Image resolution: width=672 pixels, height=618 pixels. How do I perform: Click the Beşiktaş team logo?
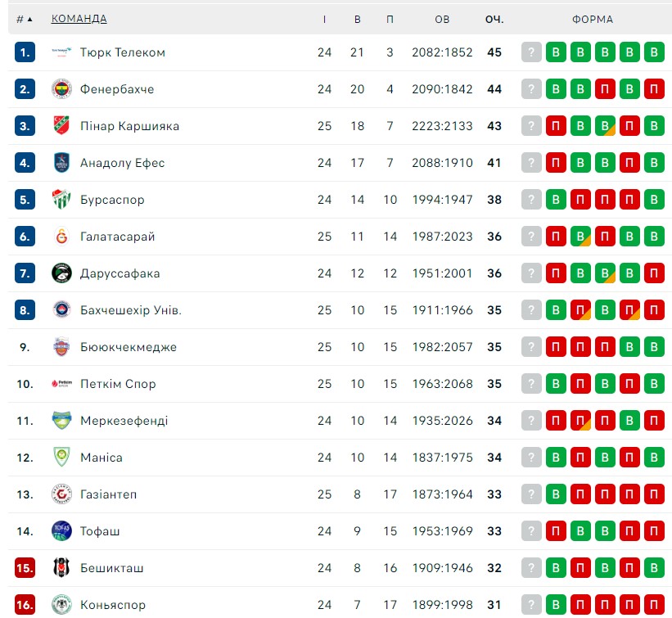61,568
